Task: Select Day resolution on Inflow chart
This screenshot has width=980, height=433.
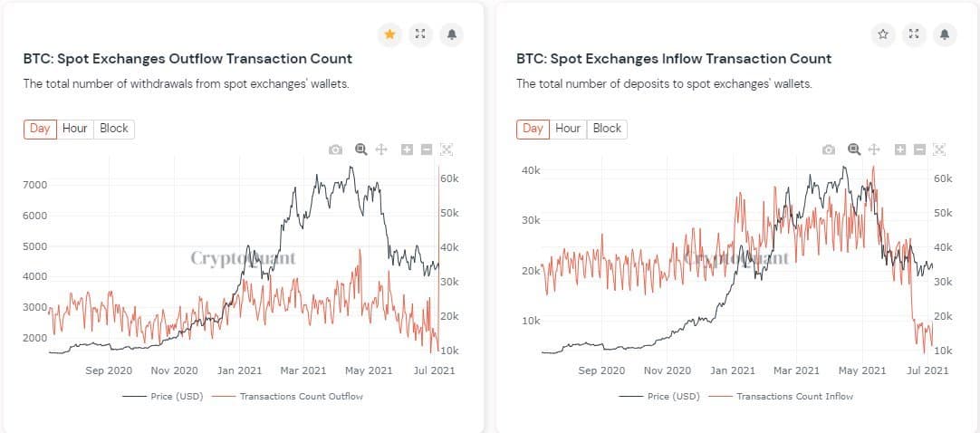Action: click(x=533, y=129)
